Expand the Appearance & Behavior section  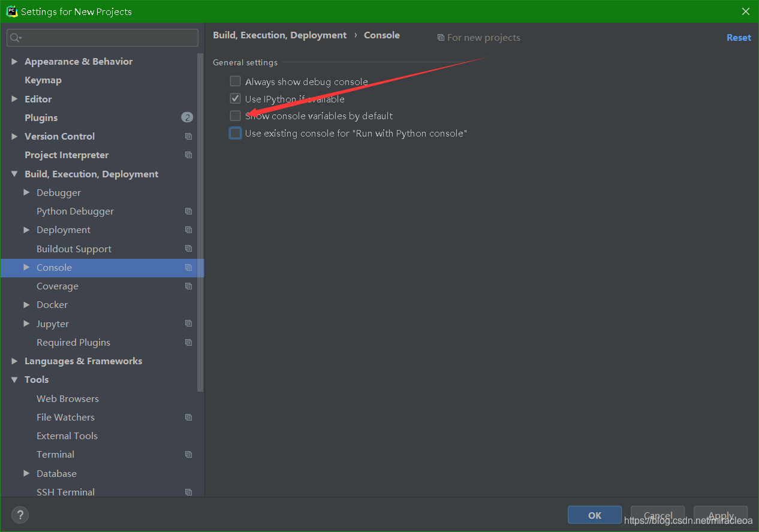pos(14,61)
